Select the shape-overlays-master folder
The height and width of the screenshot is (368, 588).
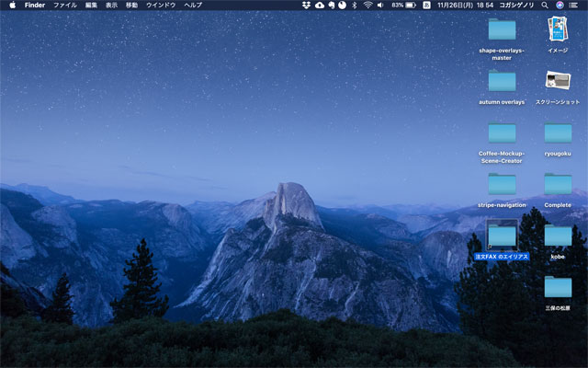(x=502, y=29)
